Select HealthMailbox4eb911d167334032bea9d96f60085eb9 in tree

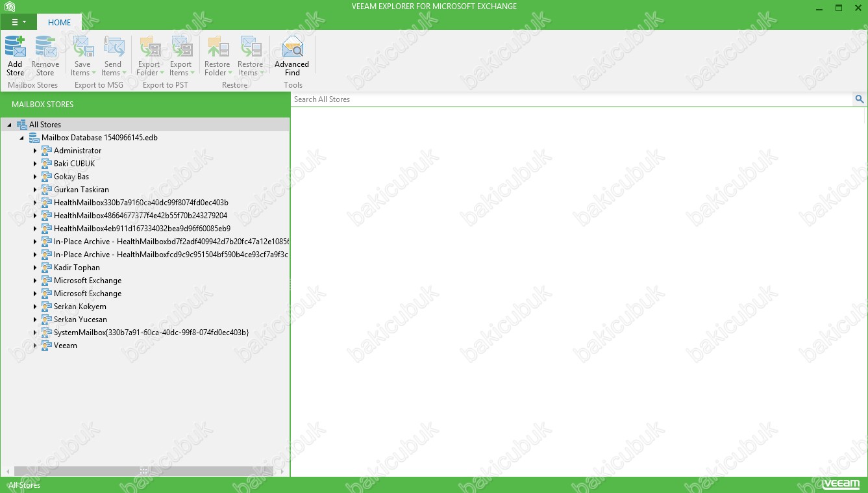(x=142, y=229)
